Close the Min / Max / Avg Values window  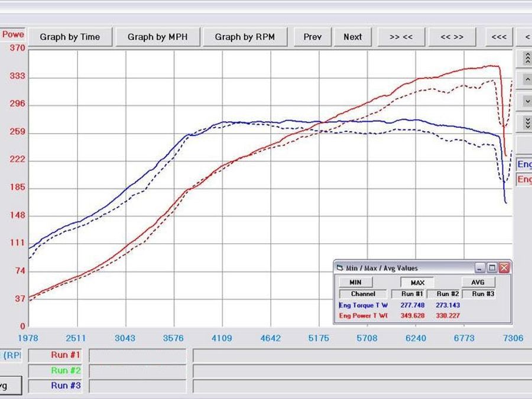tap(504, 268)
